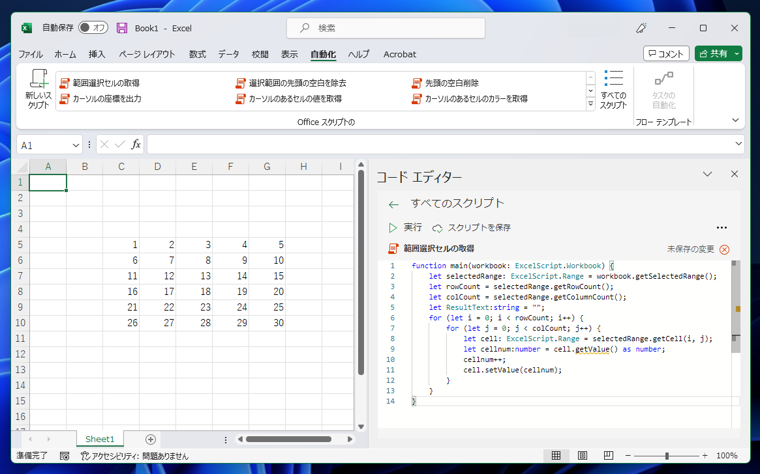Close the コード エディター pane
The width and height of the screenshot is (760, 474).
point(734,174)
